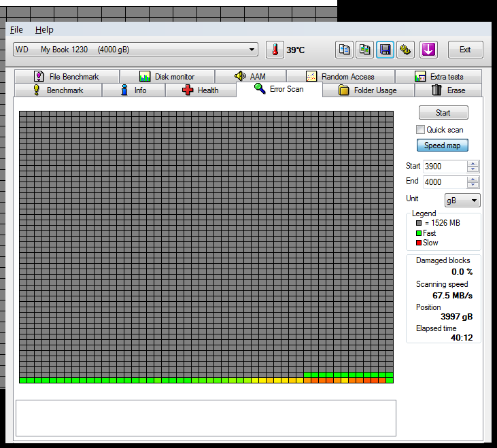Click the blue Info icon
The width and height of the screenshot is (497, 448).
click(124, 90)
